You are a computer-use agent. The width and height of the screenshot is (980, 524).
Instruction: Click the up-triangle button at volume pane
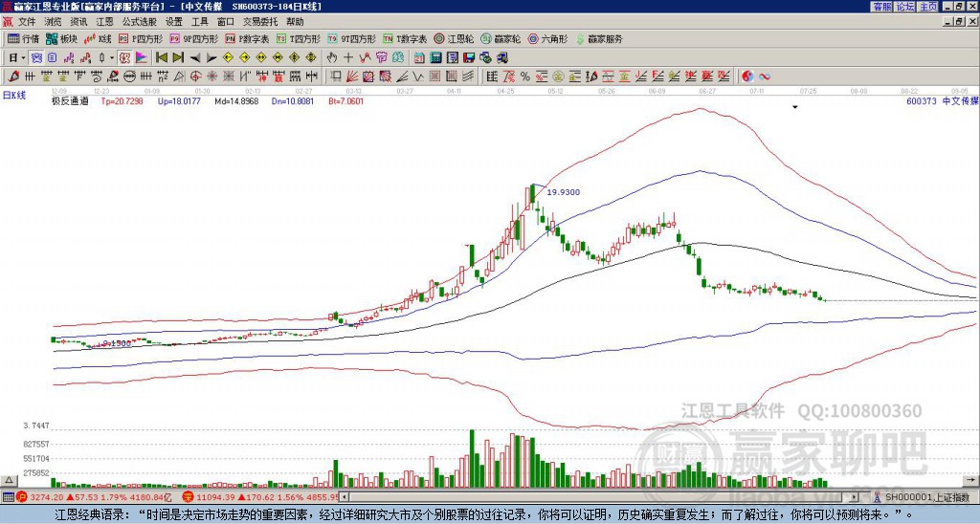click(9, 480)
